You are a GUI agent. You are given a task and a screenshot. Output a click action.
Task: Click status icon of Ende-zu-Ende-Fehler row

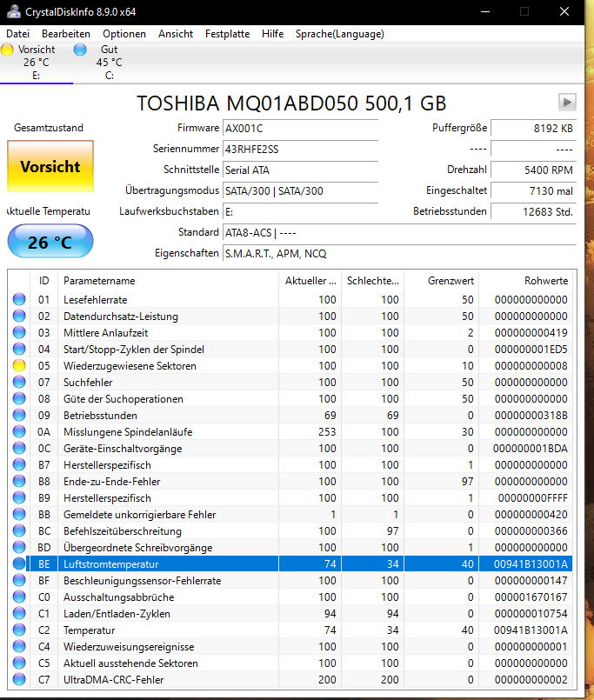(x=19, y=481)
